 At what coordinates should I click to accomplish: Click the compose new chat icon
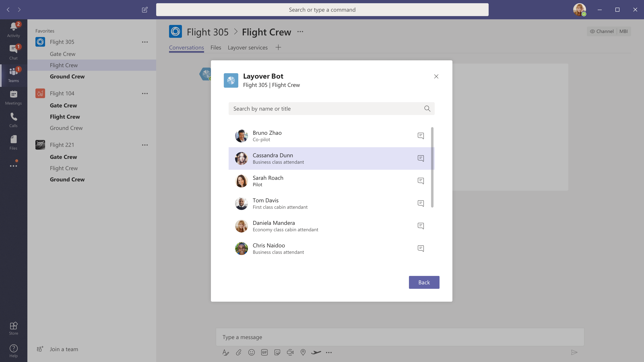[145, 10]
